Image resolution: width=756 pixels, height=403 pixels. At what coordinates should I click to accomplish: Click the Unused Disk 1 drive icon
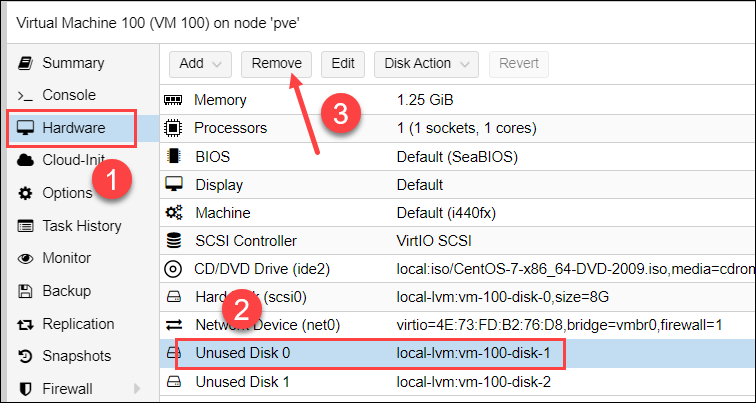coord(173,382)
